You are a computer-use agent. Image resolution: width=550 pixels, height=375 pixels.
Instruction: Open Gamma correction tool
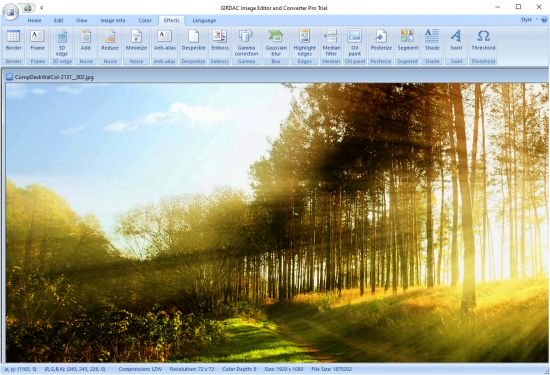[x=246, y=43]
